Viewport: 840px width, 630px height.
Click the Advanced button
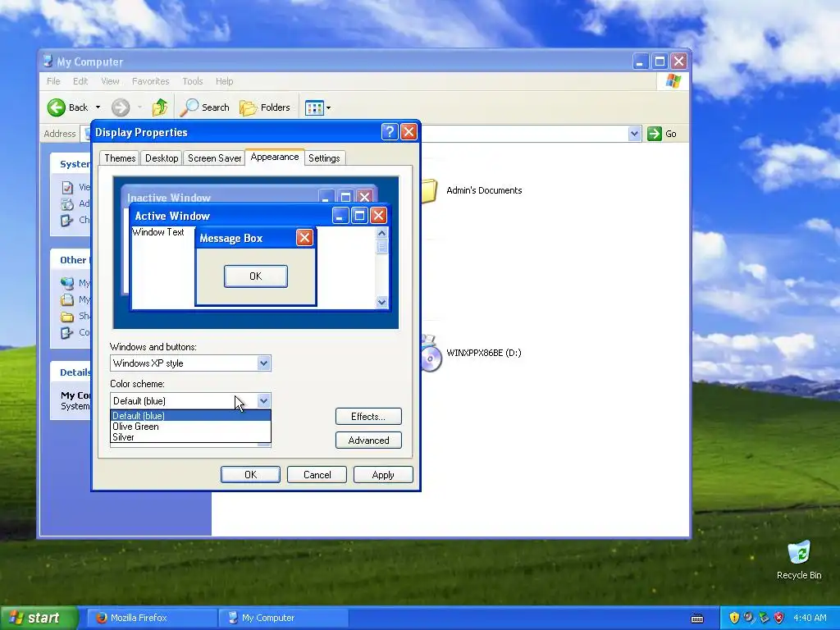click(x=368, y=441)
